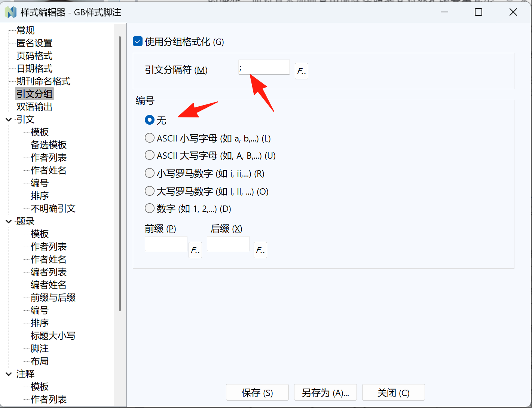
Task: Click the F.. button beside 引文分隔符
Action: 302,71
